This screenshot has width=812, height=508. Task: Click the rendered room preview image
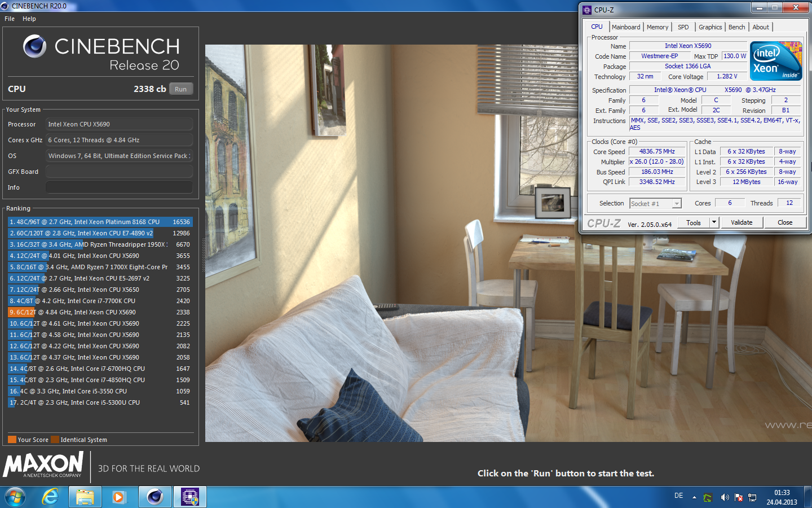point(508,243)
